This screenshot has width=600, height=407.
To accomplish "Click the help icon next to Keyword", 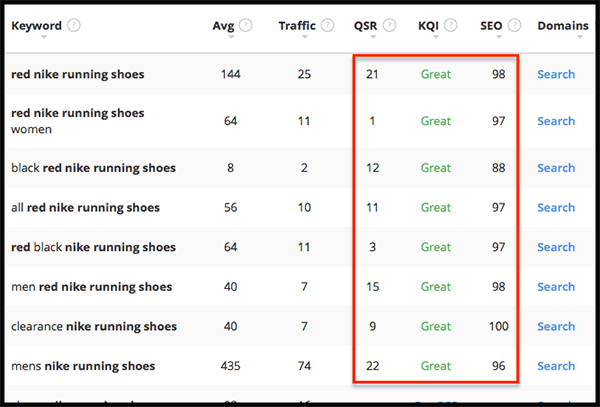I will pyautogui.click(x=74, y=26).
